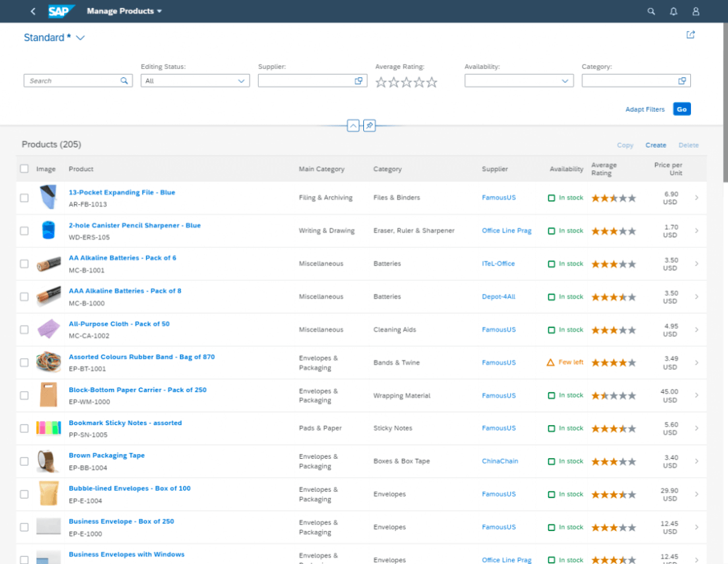728x564 pixels.
Task: Click the Few left warning icon
Action: coord(551,363)
